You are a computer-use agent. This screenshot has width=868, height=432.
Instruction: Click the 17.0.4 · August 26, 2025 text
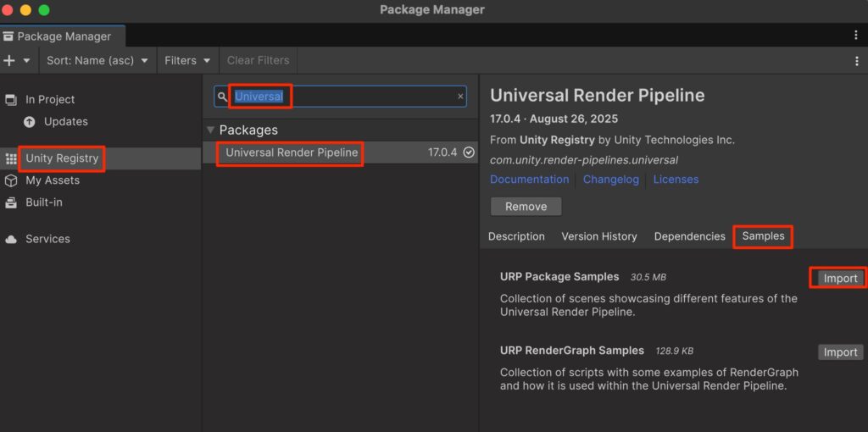[554, 119]
